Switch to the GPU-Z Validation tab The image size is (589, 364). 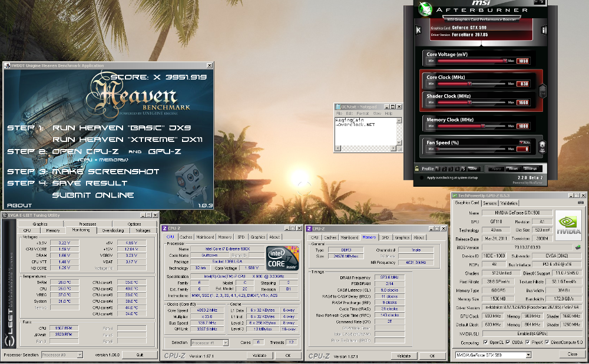coord(509,203)
